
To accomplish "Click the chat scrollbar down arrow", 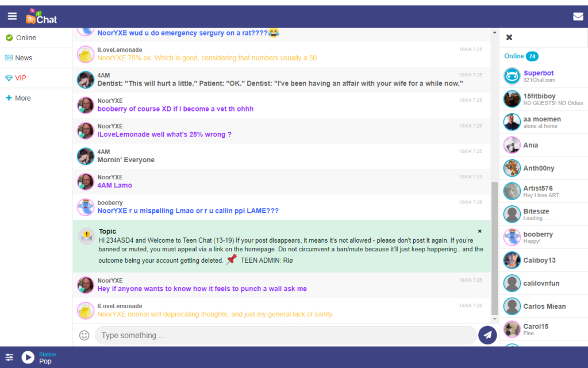I will [495, 319].
